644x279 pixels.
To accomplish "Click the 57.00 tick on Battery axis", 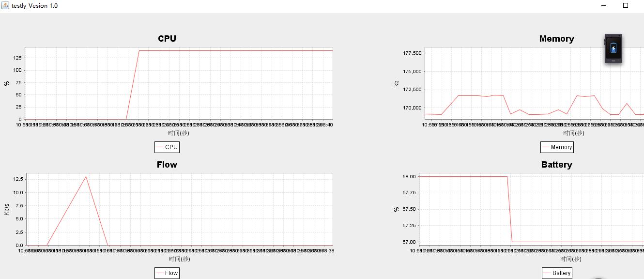I will pyautogui.click(x=409, y=242).
